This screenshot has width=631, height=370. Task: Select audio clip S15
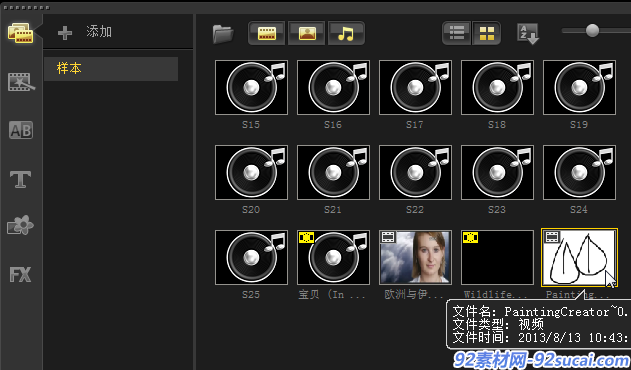(252, 87)
